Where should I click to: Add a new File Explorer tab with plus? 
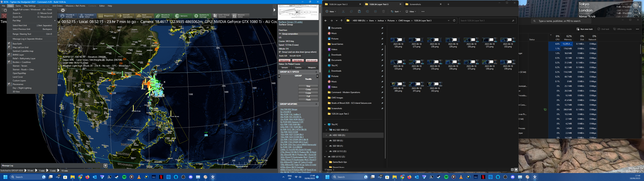(x=448, y=4)
